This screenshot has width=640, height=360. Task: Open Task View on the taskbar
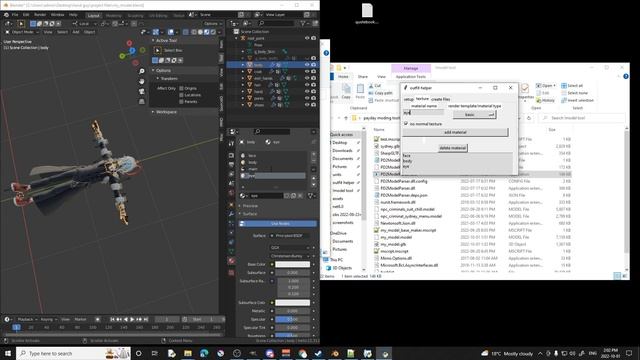coord(155,353)
